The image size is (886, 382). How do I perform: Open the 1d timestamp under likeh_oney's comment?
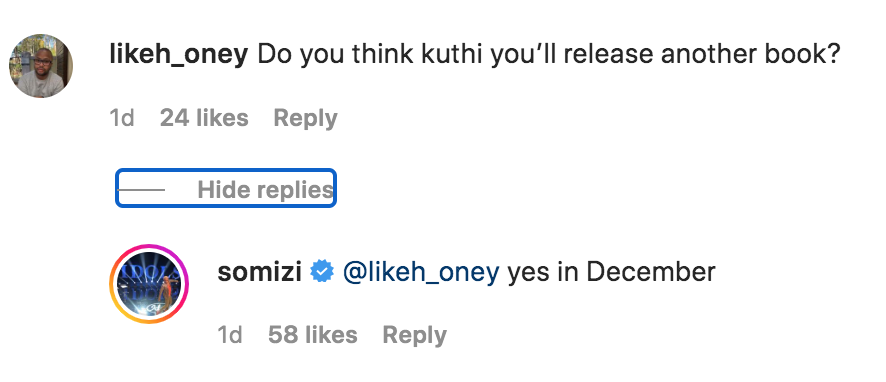[x=121, y=118]
